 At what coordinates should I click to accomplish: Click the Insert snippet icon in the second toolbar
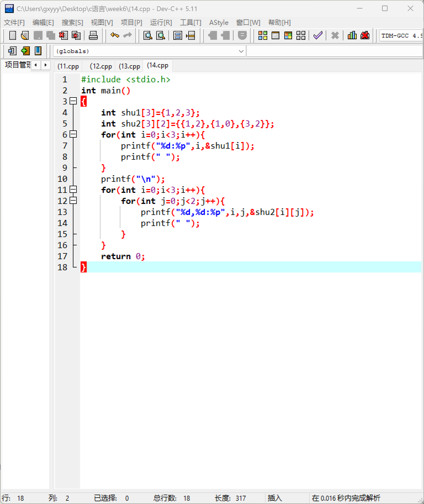pyautogui.click(x=12, y=51)
